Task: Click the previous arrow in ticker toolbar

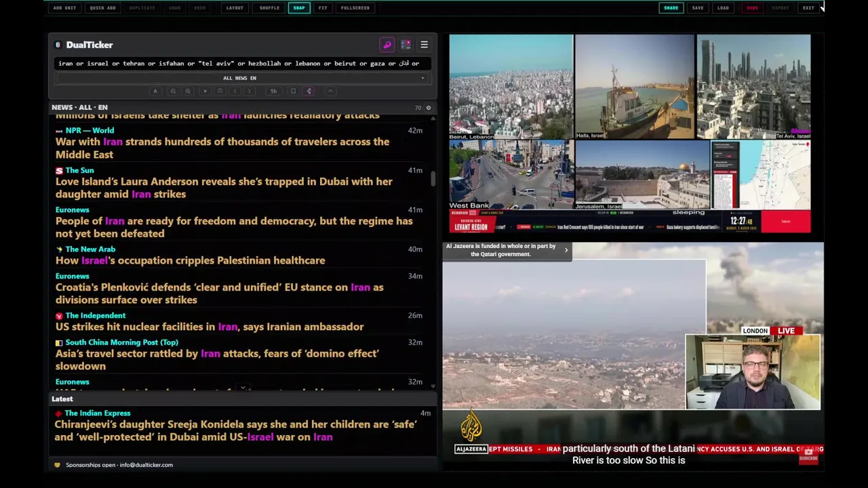Action: tap(235, 91)
